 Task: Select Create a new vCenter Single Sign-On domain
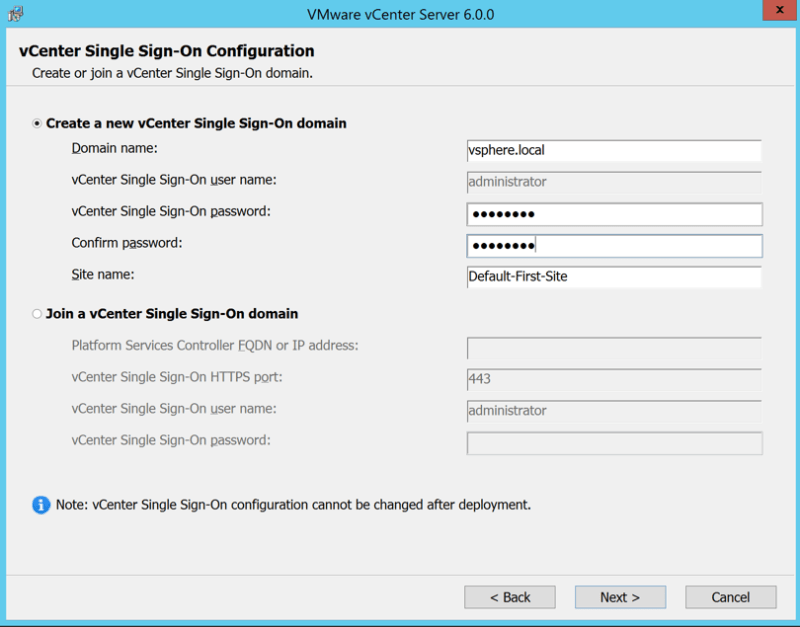[x=38, y=124]
